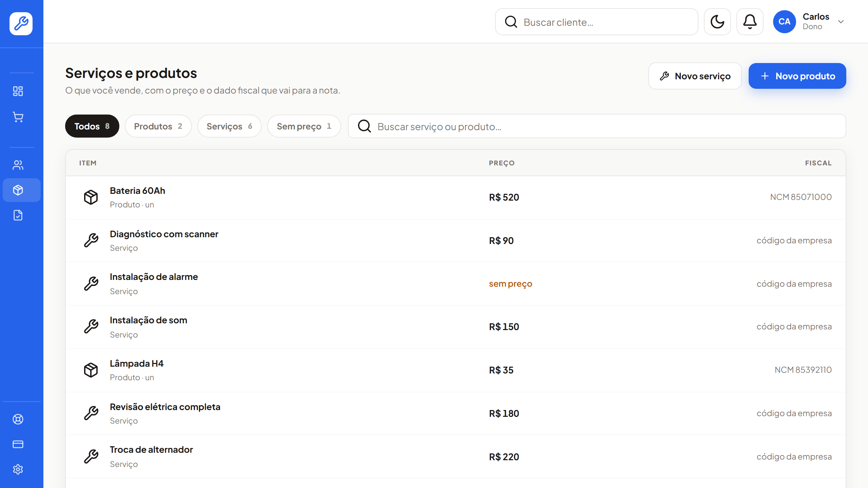Click wrench icon for Troca de alternador
This screenshot has width=868, height=488.
click(x=91, y=456)
